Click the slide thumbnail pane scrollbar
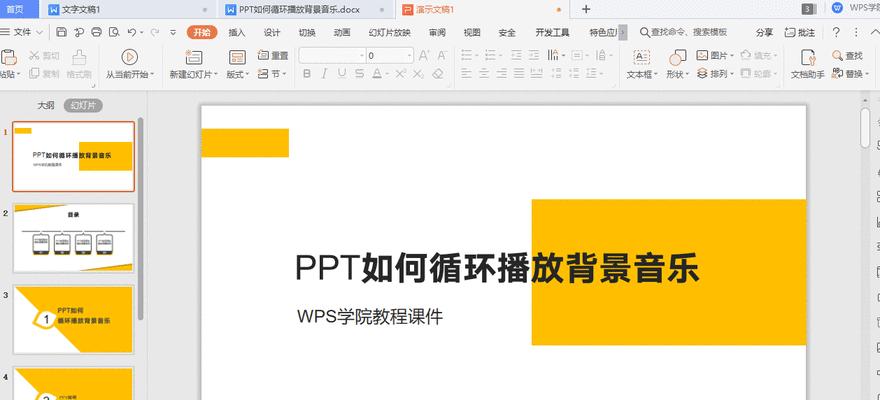Screen dimensions: 880x400 point(140,219)
